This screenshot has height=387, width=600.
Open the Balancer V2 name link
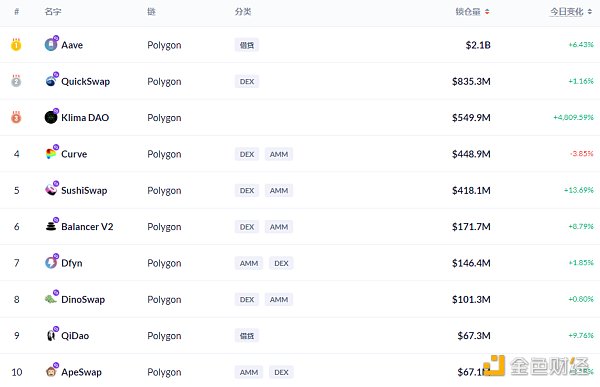(x=87, y=227)
